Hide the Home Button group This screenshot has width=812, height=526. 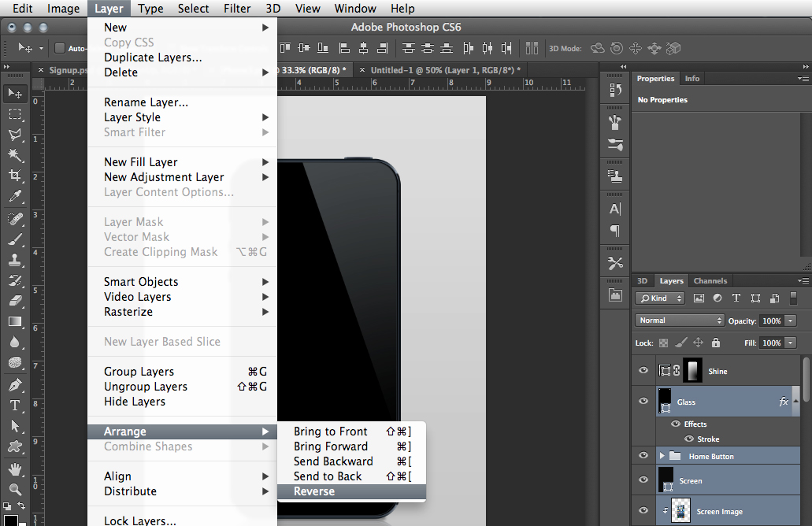click(x=643, y=455)
